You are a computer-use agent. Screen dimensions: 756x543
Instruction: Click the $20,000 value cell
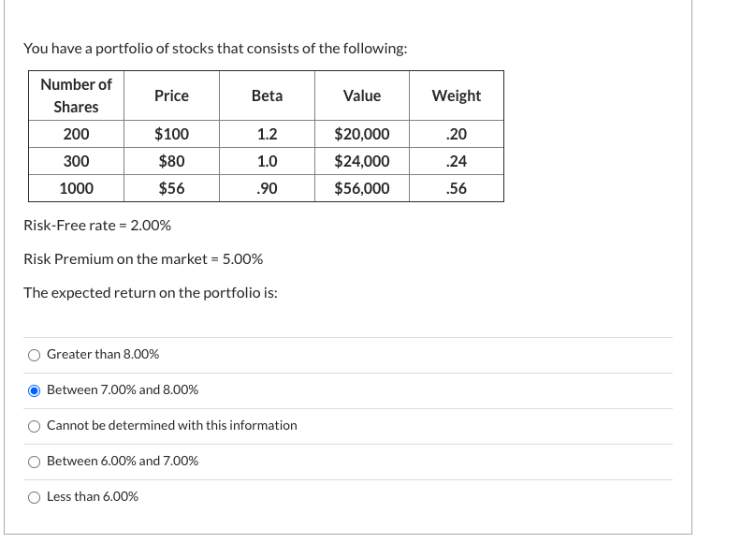(362, 134)
